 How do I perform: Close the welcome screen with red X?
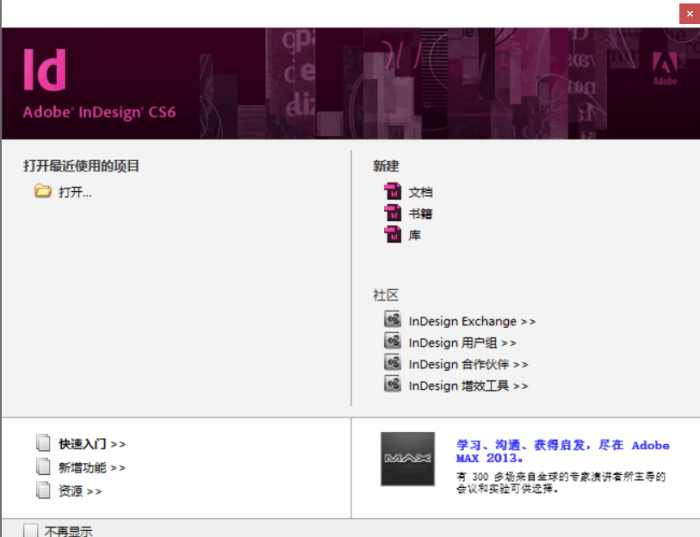point(690,14)
